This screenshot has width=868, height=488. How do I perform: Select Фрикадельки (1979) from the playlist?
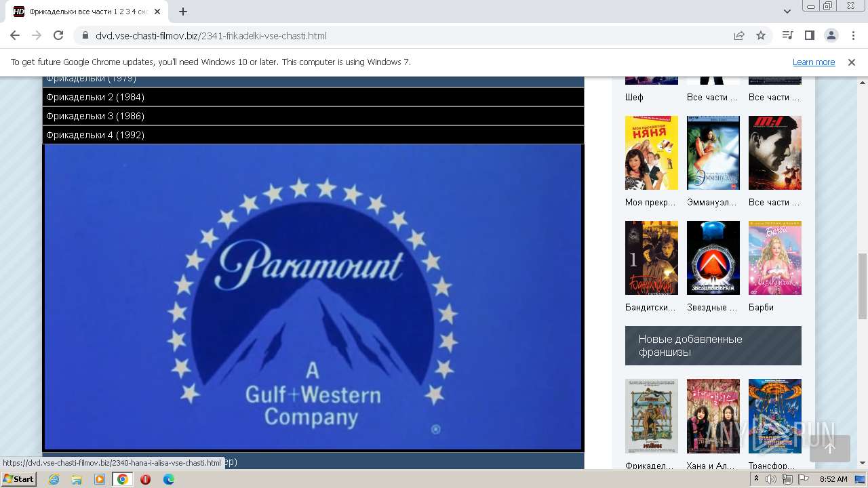pos(313,81)
